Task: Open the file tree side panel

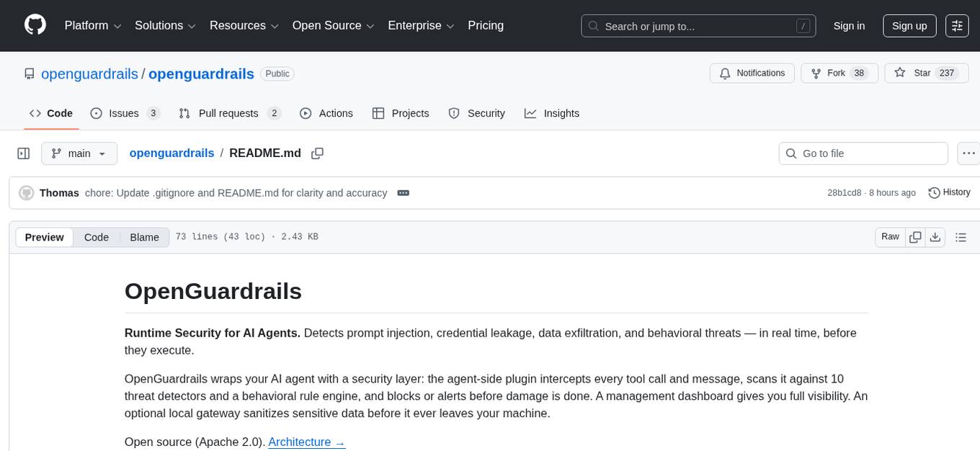Action: 23,153
